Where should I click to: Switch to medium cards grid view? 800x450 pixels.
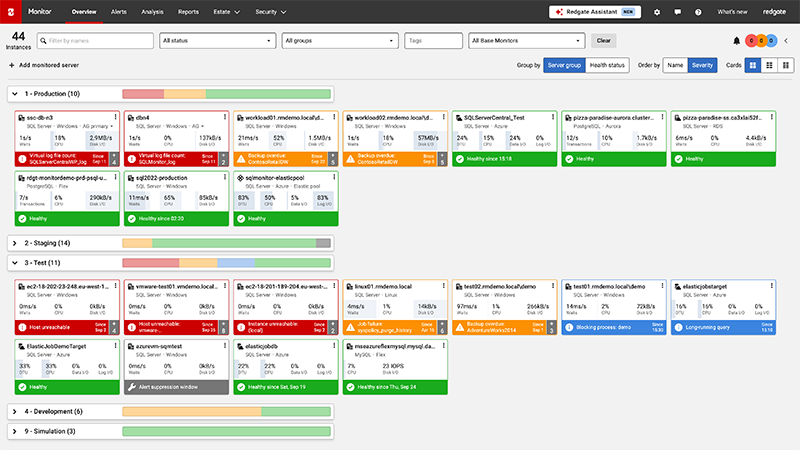pyautogui.click(x=769, y=65)
